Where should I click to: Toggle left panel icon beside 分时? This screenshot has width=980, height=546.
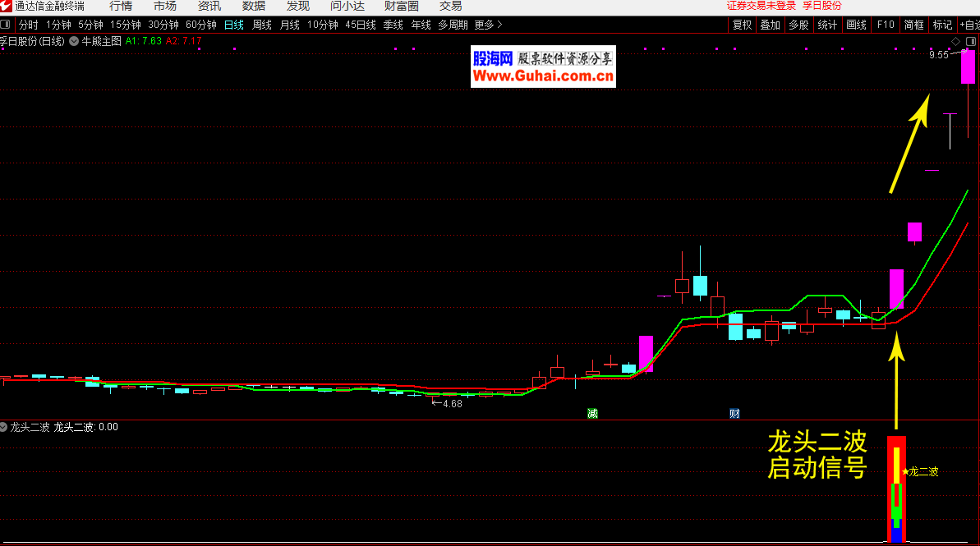tap(6, 25)
